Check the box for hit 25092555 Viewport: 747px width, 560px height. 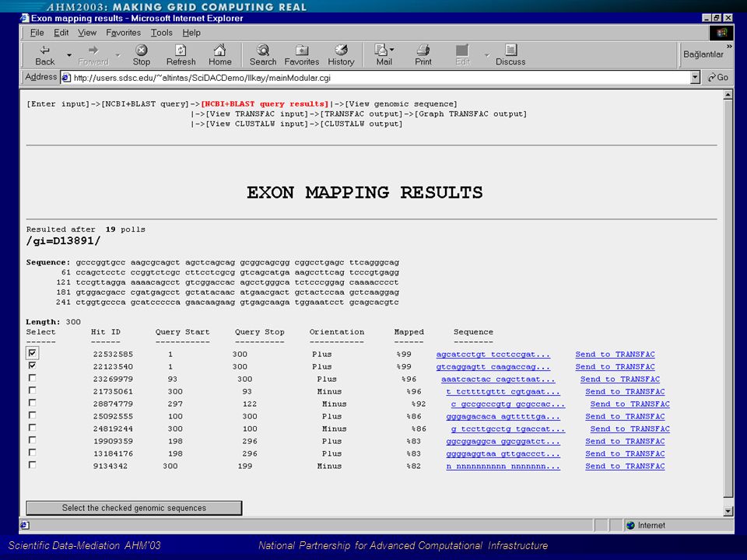click(x=32, y=415)
